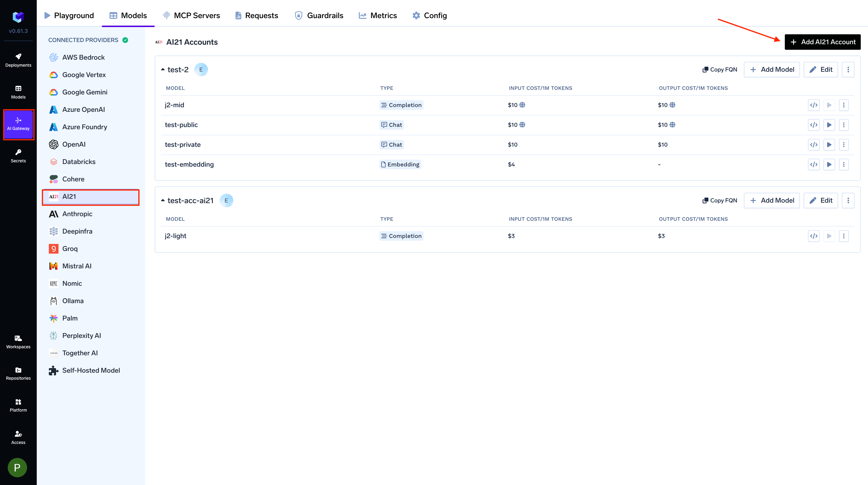868x485 pixels.
Task: Collapse the test-acc-ai21 account section
Action: click(163, 201)
